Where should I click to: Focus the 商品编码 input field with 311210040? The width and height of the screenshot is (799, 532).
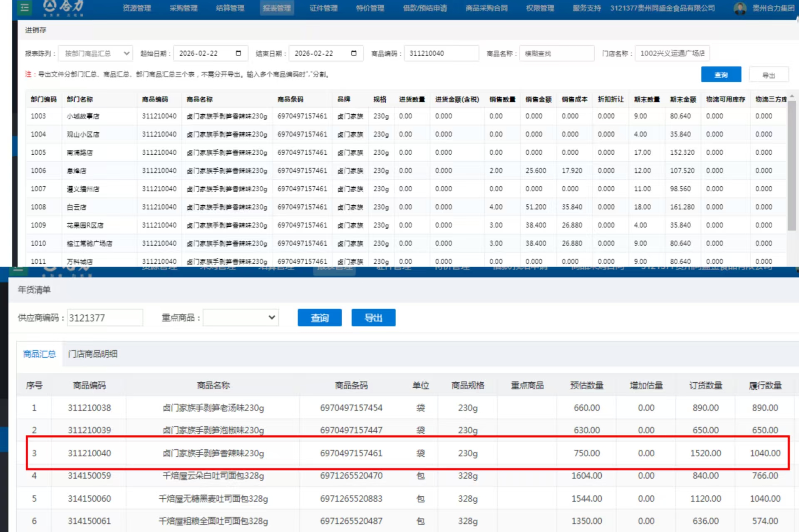tap(441, 53)
